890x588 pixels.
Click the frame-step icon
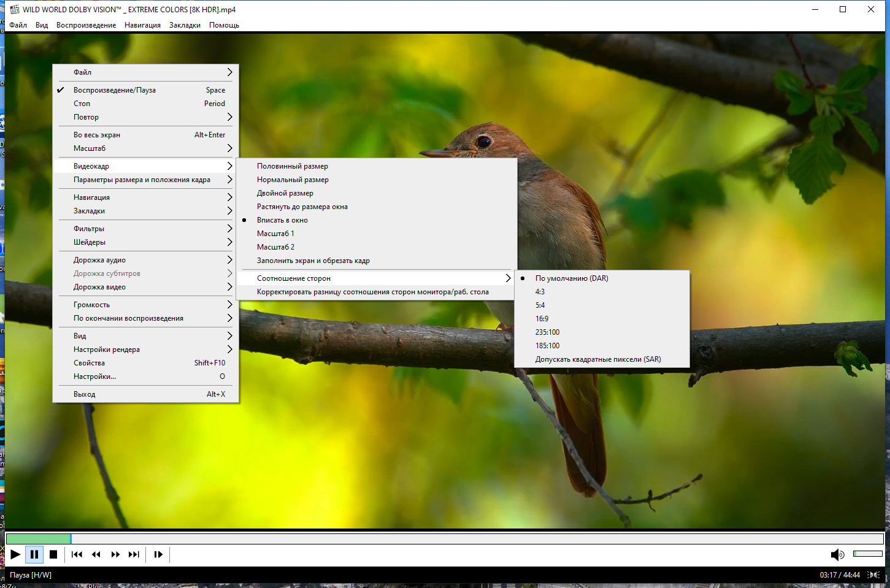click(x=158, y=555)
